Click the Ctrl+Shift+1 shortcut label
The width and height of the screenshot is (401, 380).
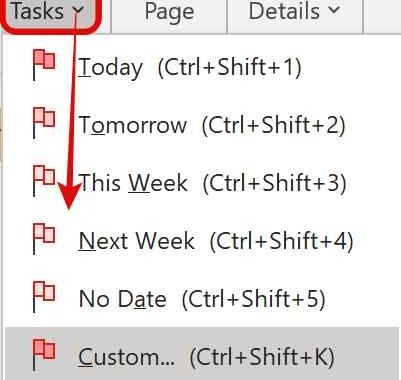pyautogui.click(x=230, y=67)
